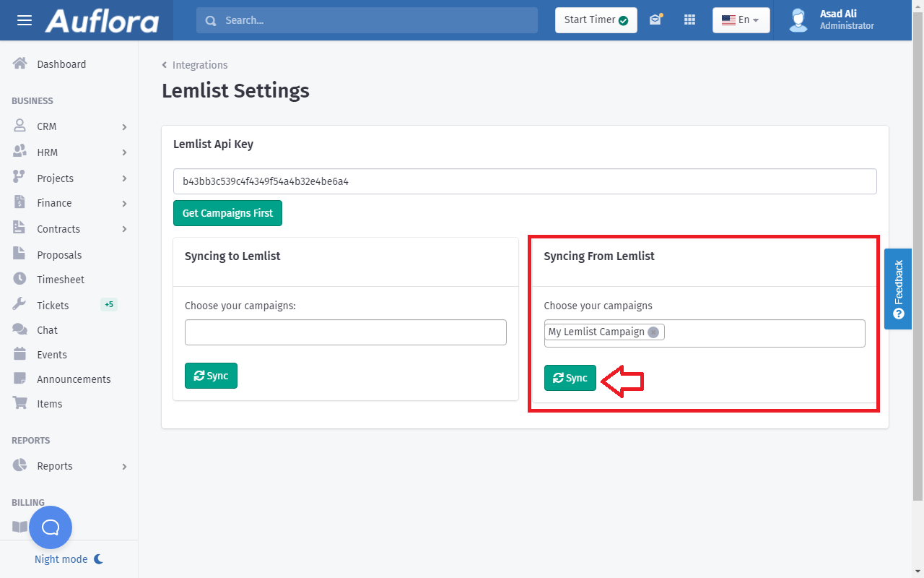
Task: Open the notifications mug icon
Action: coord(655,20)
